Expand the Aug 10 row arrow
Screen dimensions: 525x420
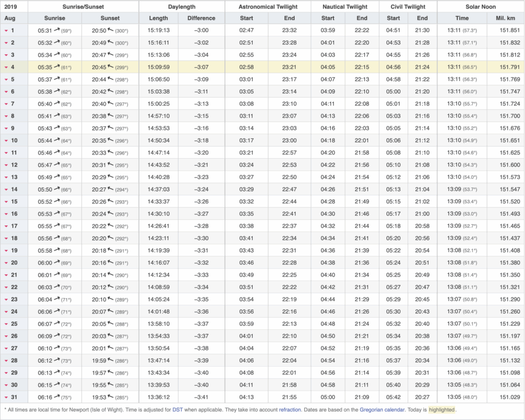click(6, 141)
